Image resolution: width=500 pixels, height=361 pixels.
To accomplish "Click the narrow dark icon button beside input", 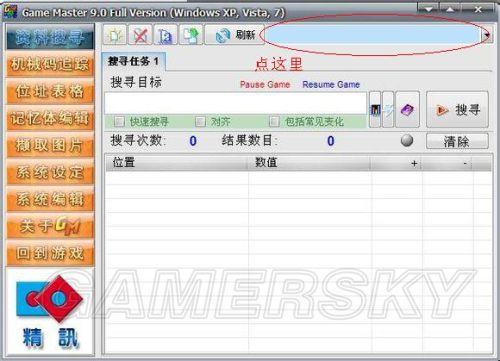I will pyautogui.click(x=375, y=110).
